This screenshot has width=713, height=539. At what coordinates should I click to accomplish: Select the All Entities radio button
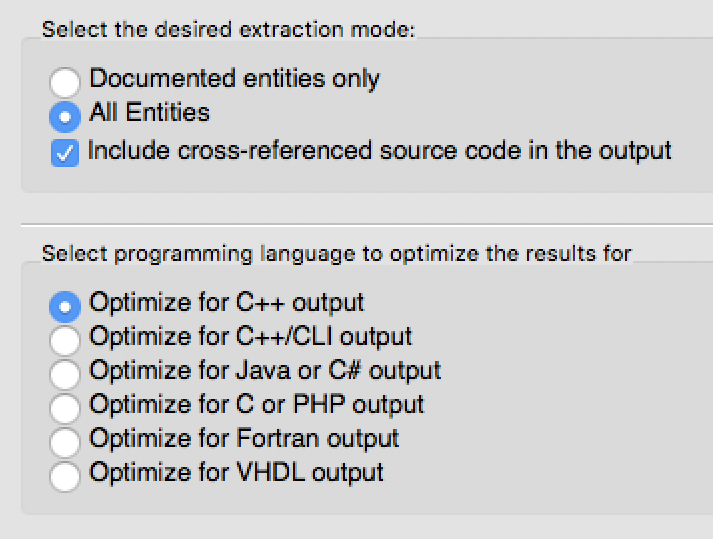(x=65, y=116)
